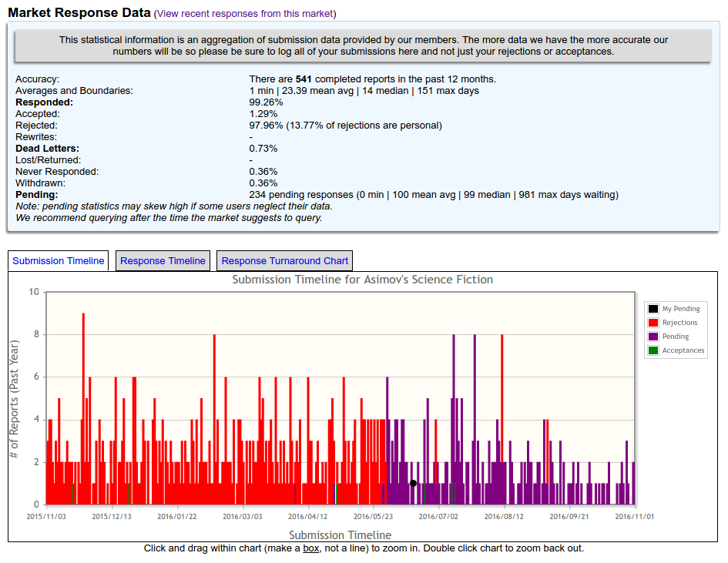Click the '2015/12/13' x-axis date label
This screenshot has height=563, width=728.
[112, 517]
